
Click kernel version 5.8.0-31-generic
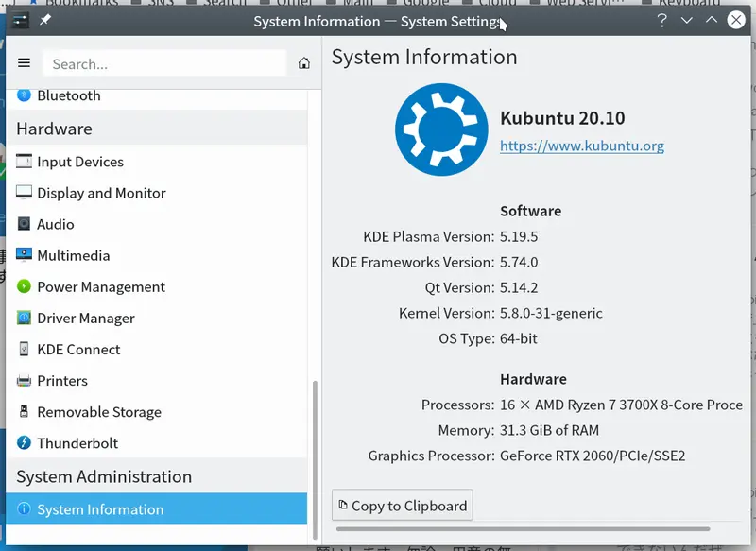[x=551, y=314]
